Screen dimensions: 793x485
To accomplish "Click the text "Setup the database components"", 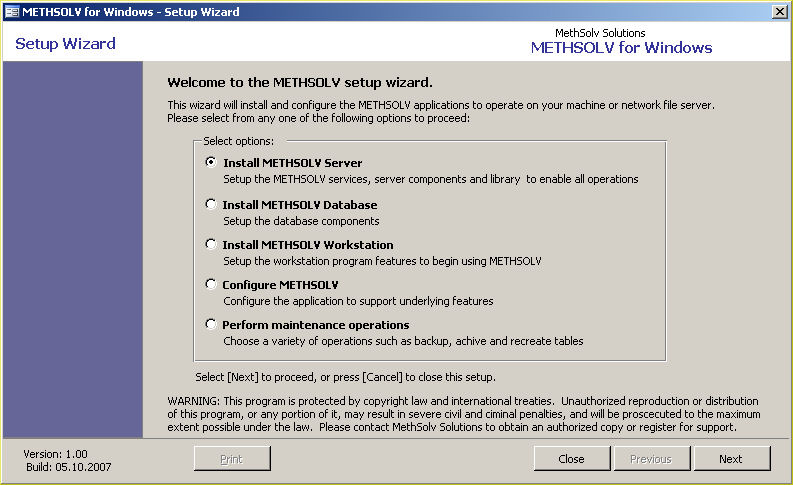I will [x=301, y=221].
